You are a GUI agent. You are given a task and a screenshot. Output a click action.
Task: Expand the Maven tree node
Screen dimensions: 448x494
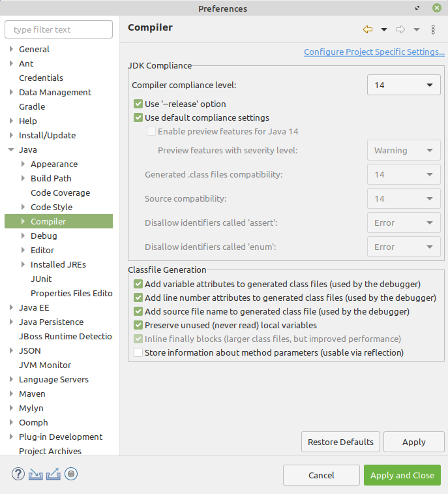tap(12, 394)
